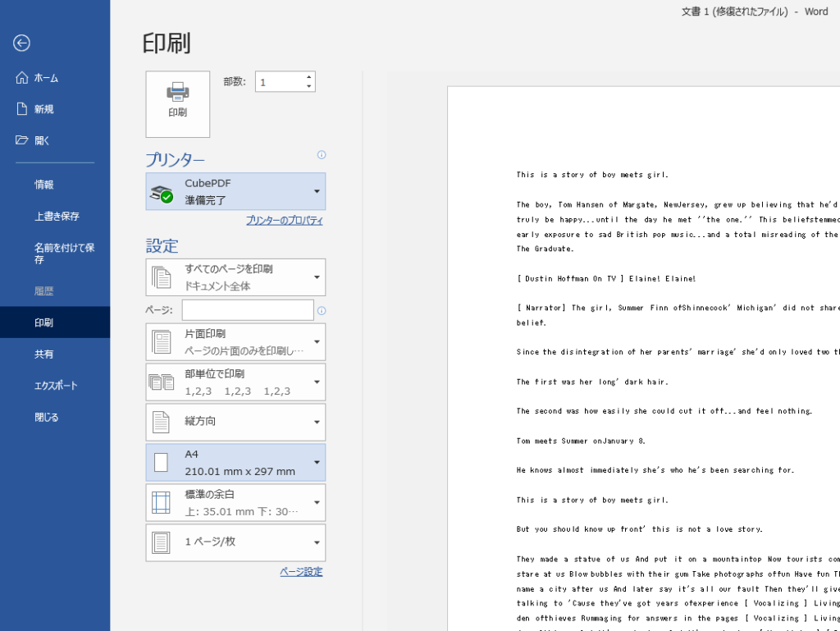This screenshot has width=840, height=631.
Task: Click the folder icon beside 開く
Action: (x=21, y=140)
